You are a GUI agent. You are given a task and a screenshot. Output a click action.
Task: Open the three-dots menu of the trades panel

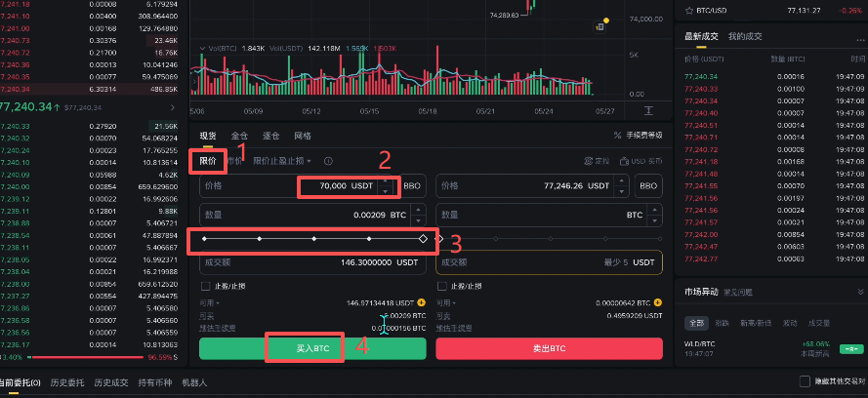coord(859,39)
